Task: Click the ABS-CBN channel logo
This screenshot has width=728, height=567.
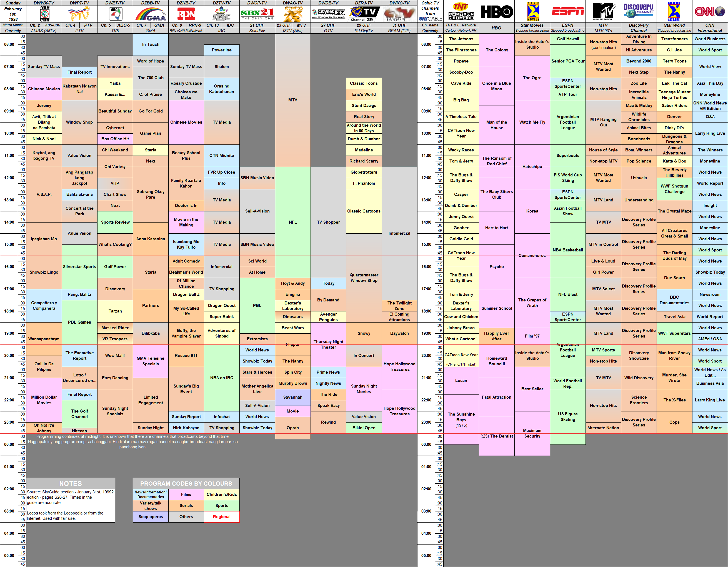Action: click(44, 14)
